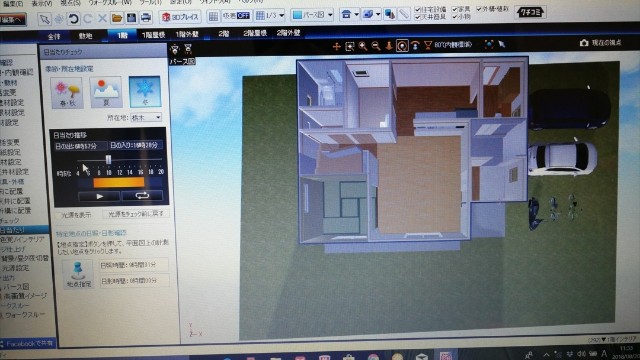This screenshot has width=640, height=360.
Task: Switch to the 1階外壁 tab
Action: [187, 35]
